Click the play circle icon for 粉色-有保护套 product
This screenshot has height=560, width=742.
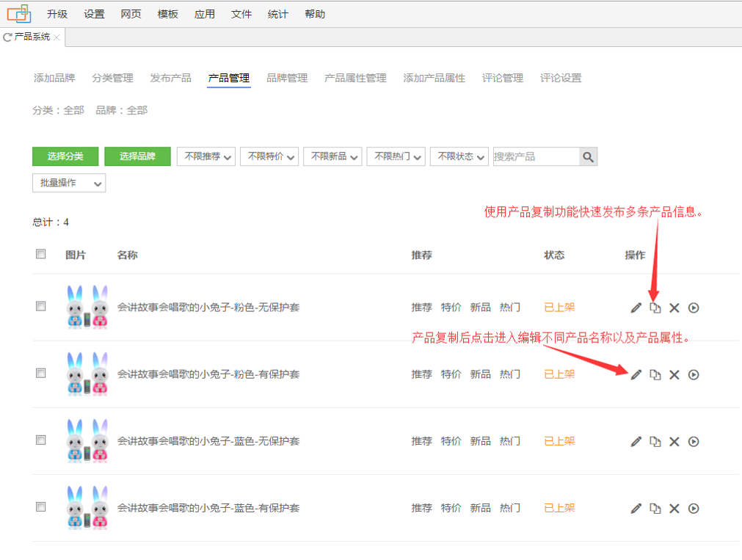point(694,375)
